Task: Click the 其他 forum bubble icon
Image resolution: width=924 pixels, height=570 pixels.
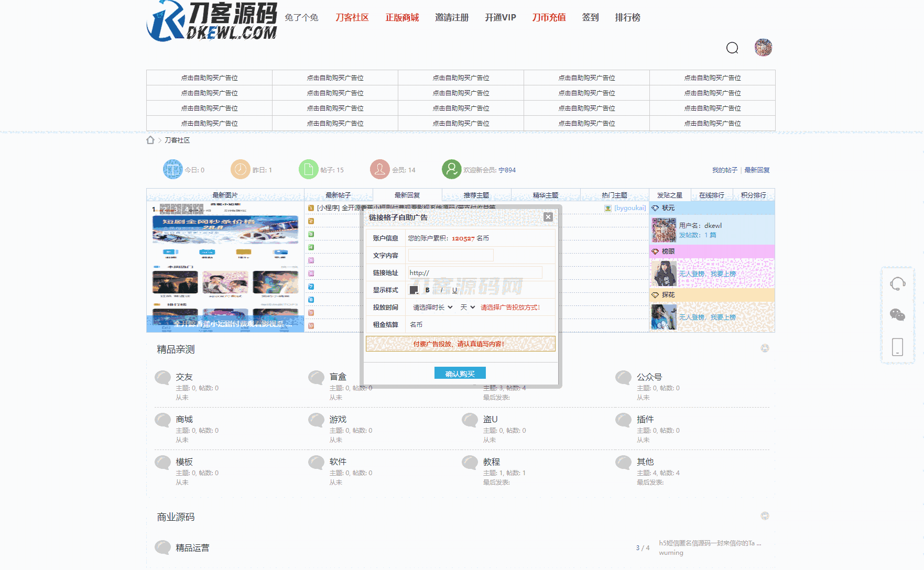Action: pos(624,463)
